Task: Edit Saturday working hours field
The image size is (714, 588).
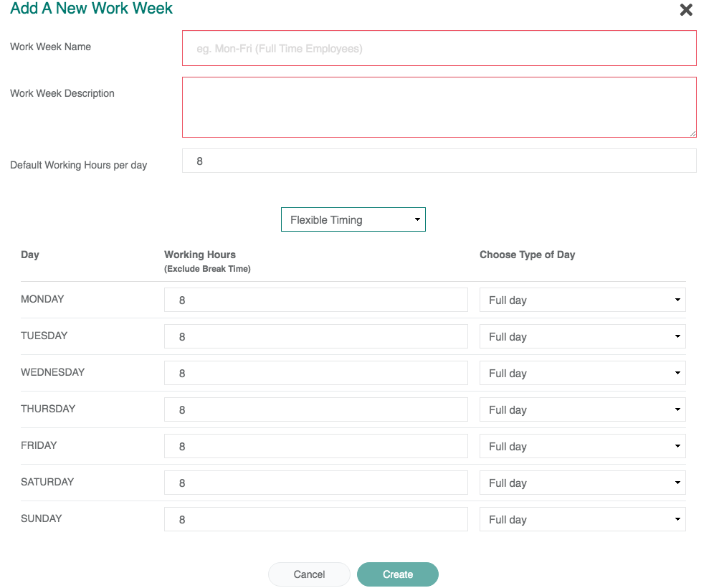Action: pos(315,483)
